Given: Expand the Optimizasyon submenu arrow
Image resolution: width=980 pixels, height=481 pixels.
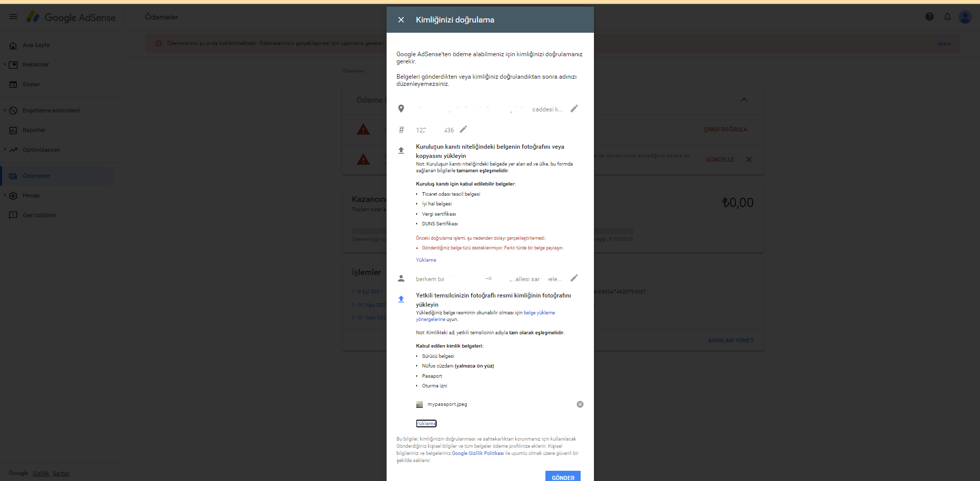Looking at the screenshot, I should 5,150.
